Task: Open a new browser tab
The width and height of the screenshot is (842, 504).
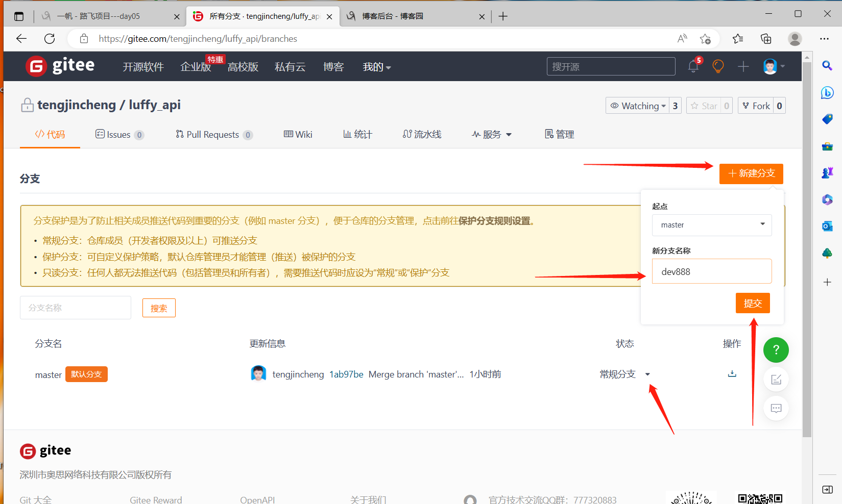Action: [503, 16]
